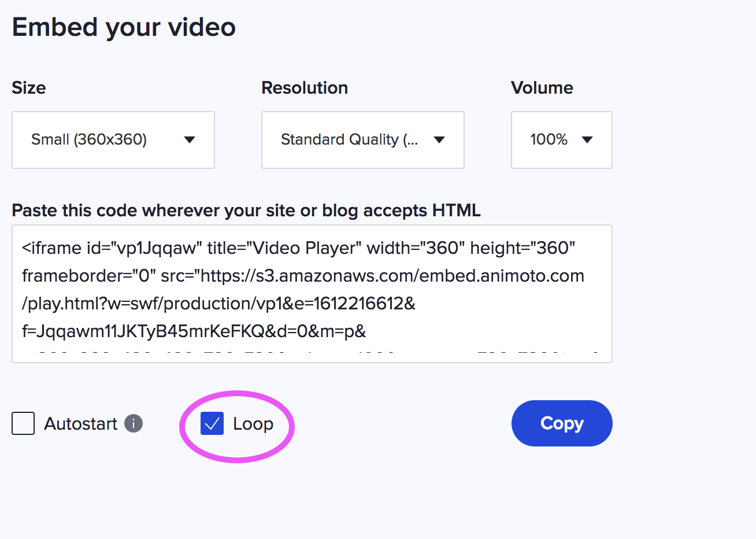Open the Standard Quality resolution dropdown
Image resolution: width=756 pixels, height=539 pixels.
[x=363, y=140]
